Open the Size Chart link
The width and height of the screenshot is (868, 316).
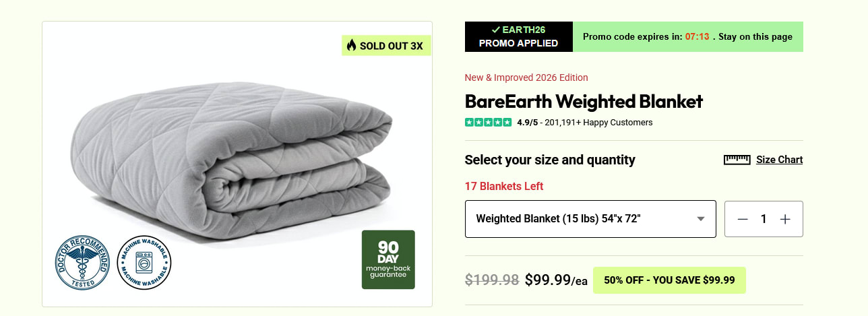[779, 160]
